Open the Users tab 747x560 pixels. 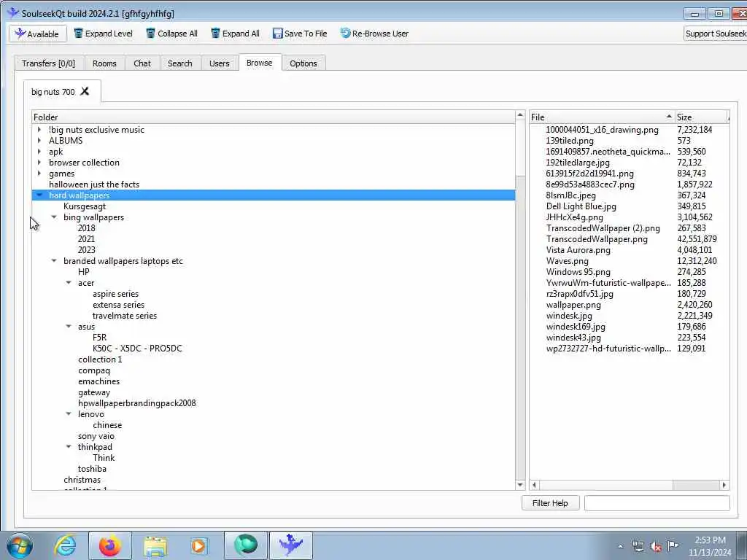point(219,63)
